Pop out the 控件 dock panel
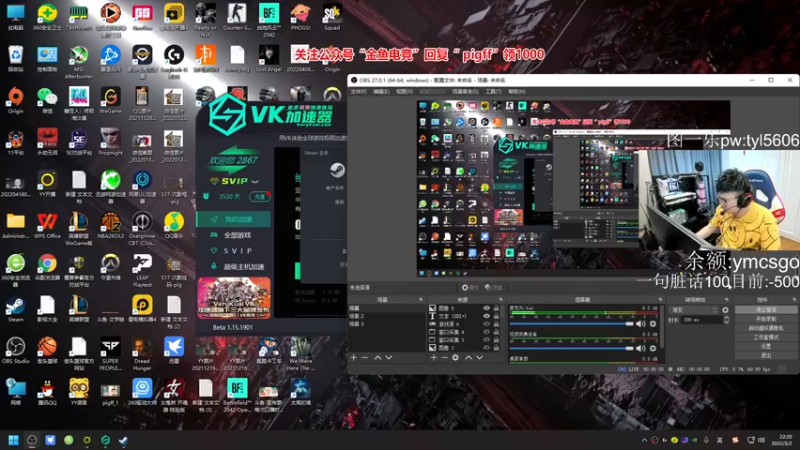Viewport: 800px width, 450px height. coord(794,299)
